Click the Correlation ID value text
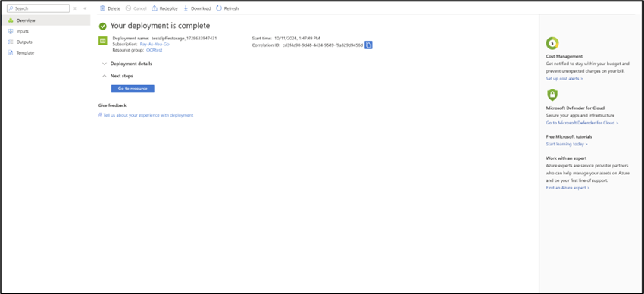The height and width of the screenshot is (294, 644). pos(323,45)
